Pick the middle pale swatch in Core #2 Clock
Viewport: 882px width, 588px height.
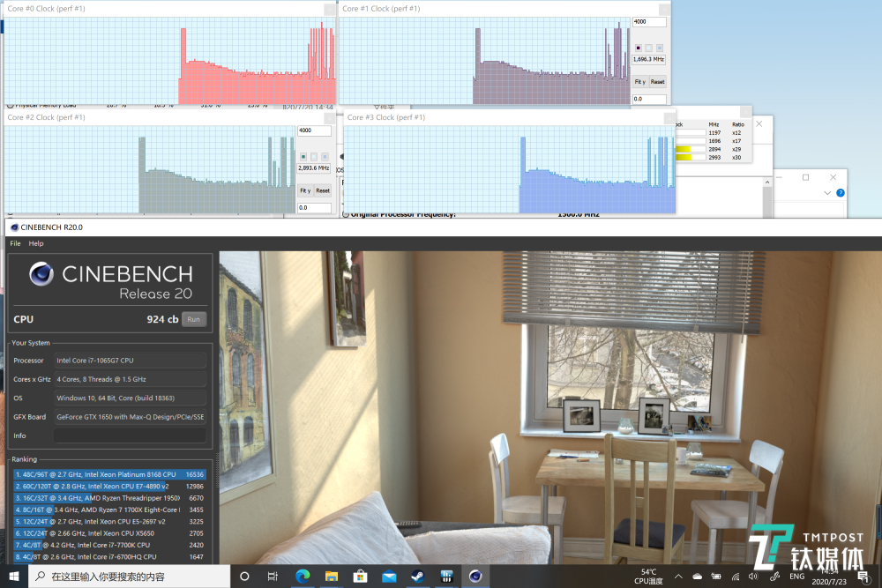314,156
